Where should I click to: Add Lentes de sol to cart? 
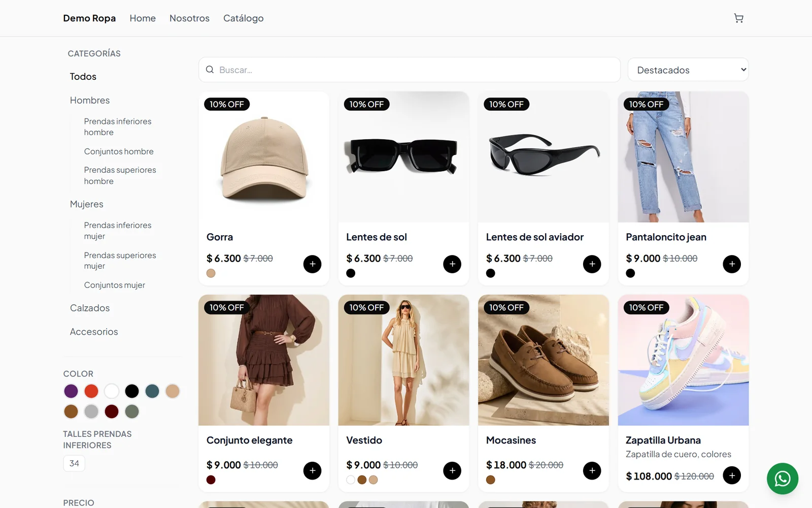[x=452, y=264]
